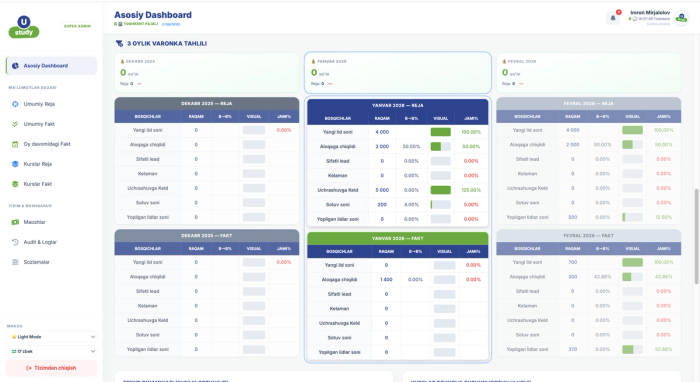This screenshot has height=382, width=700.
Task: Click the Yanvar 2026 — Fakt green header
Action: 398,238
